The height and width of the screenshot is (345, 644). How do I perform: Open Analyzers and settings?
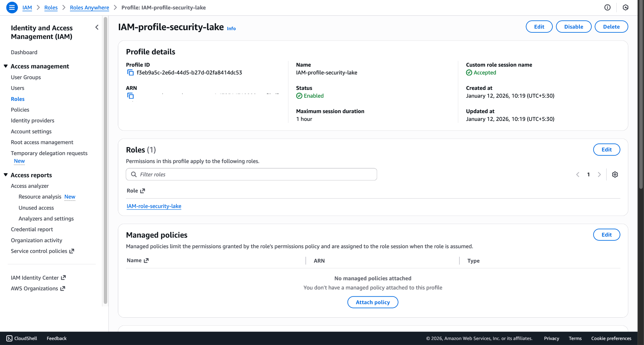pyautogui.click(x=46, y=218)
